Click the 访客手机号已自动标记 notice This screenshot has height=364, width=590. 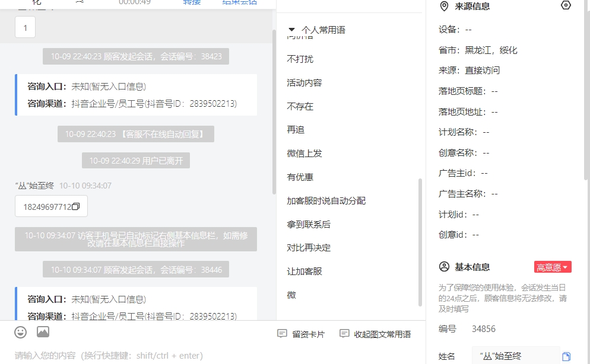click(x=136, y=240)
